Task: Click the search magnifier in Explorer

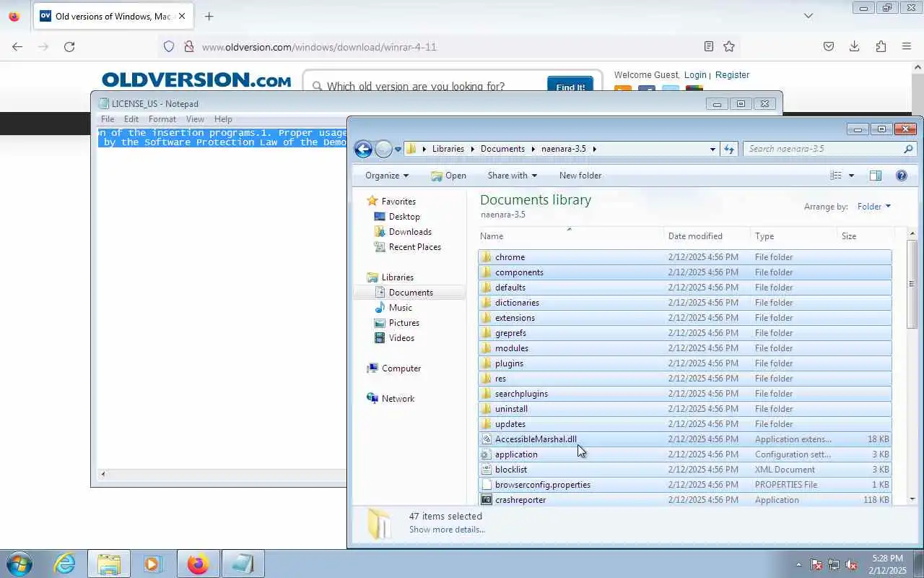Action: click(x=908, y=149)
